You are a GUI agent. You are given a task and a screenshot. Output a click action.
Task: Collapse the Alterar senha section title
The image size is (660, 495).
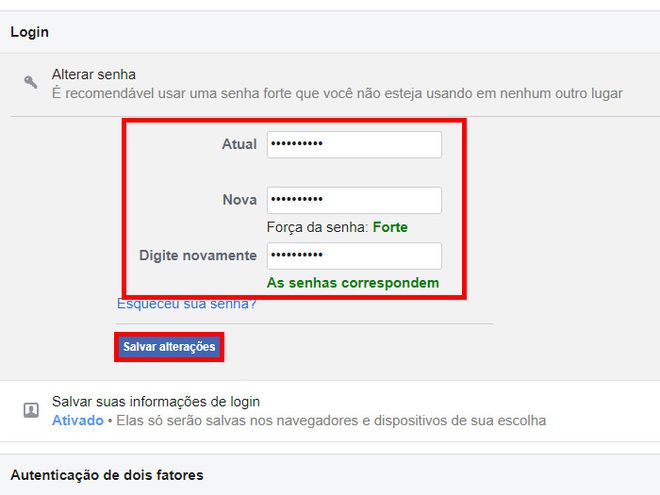(x=93, y=75)
